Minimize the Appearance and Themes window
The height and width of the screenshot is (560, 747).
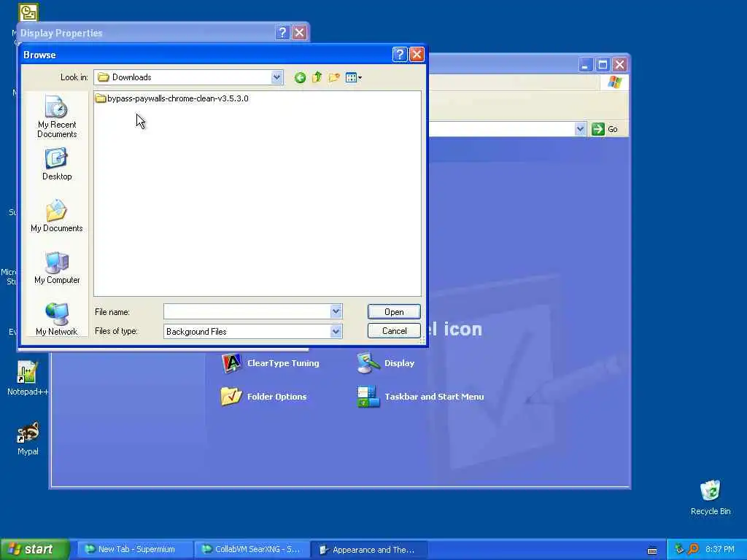(586, 65)
